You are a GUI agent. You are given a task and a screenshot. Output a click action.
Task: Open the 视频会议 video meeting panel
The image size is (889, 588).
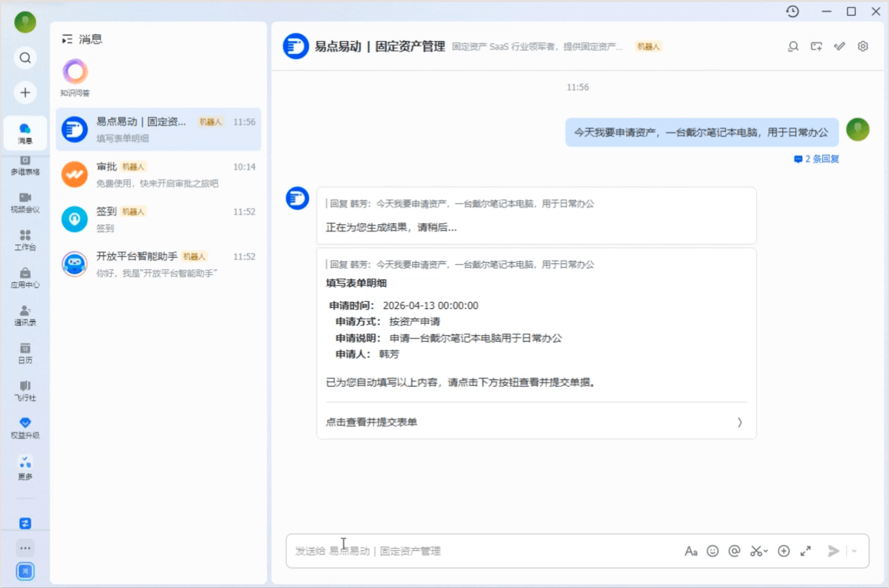(x=25, y=203)
